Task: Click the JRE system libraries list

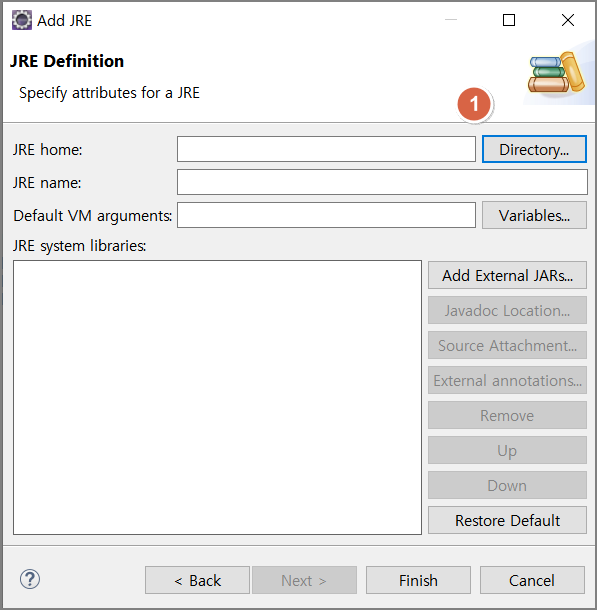Action: (x=217, y=397)
